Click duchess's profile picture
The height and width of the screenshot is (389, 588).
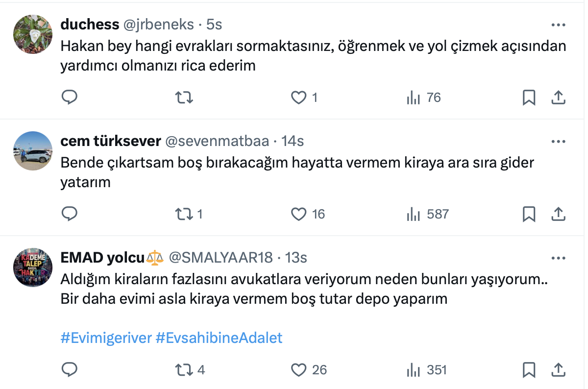coord(32,34)
